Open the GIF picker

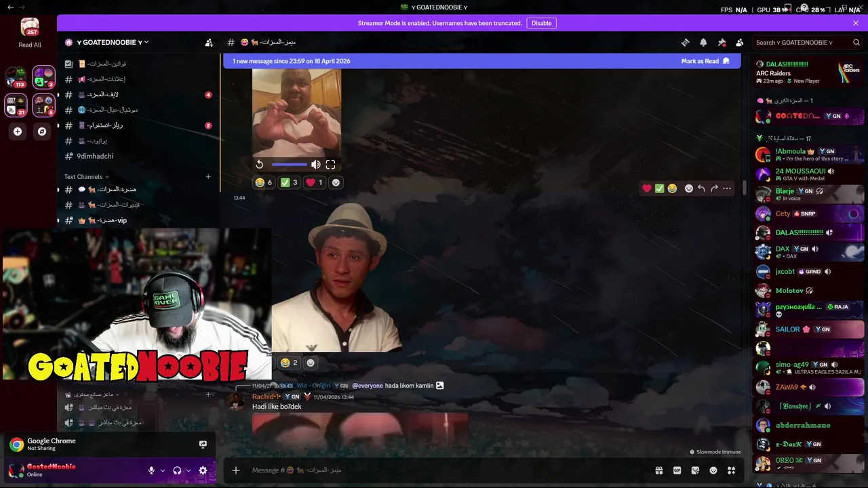click(677, 470)
